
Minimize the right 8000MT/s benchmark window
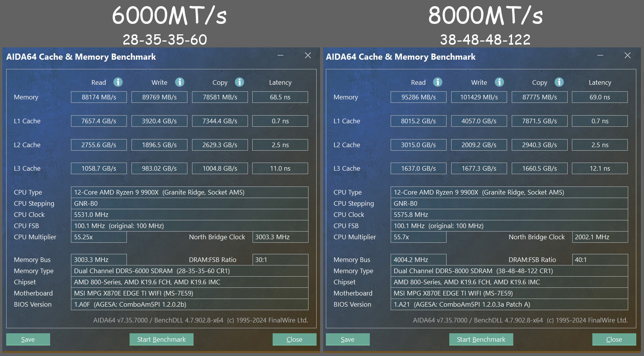click(x=600, y=55)
